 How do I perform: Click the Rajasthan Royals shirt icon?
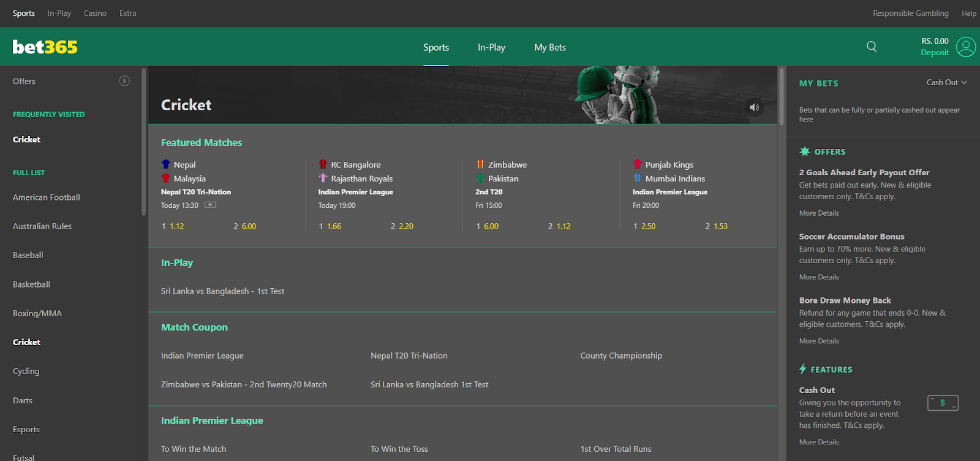click(323, 178)
